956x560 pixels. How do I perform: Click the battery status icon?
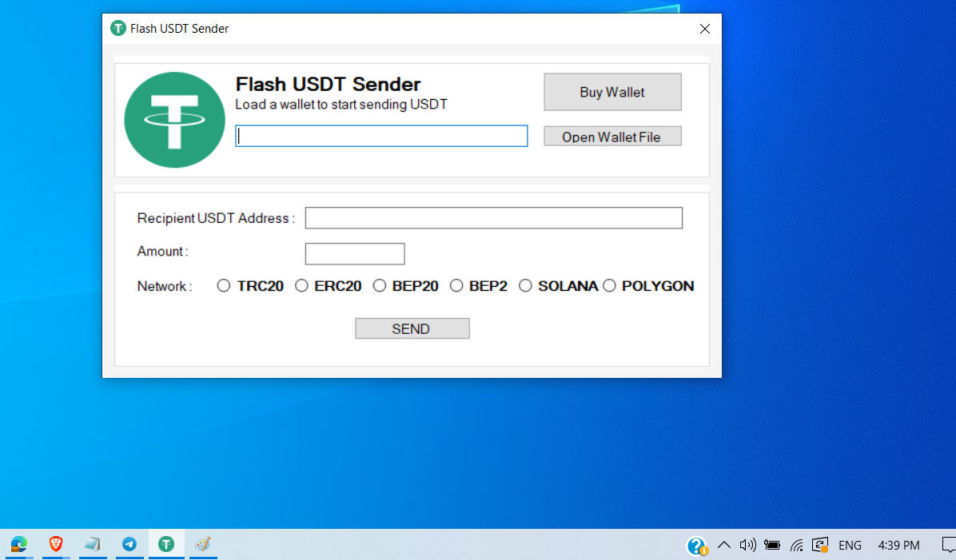(x=772, y=545)
